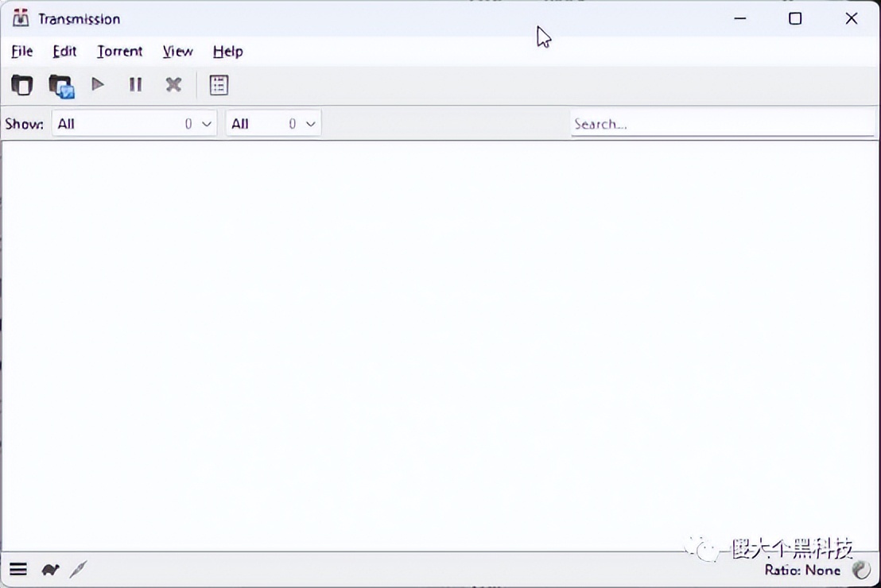The width and height of the screenshot is (881, 588).
Task: Open the View menu
Action: point(177,52)
